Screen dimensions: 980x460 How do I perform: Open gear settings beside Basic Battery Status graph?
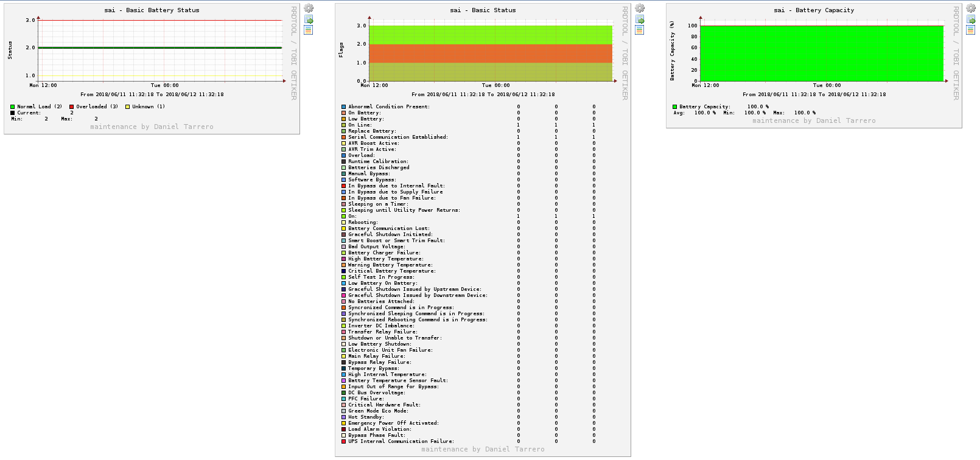tap(309, 8)
